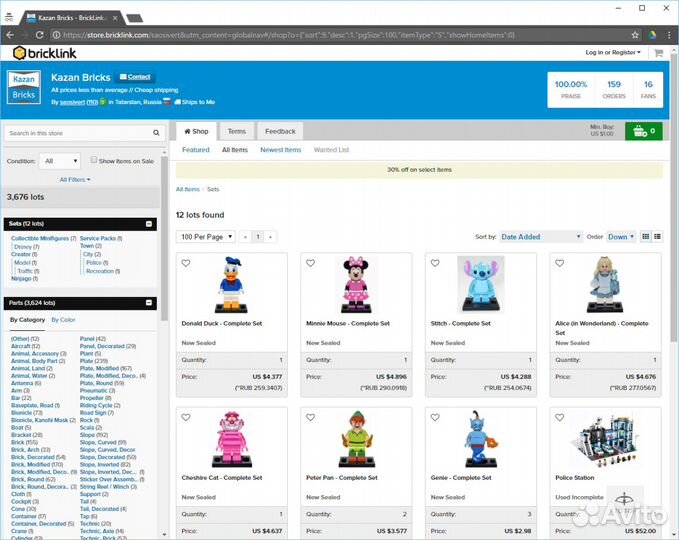Click the search magnifier icon in store search
The width and height of the screenshot is (679, 540).
[156, 133]
